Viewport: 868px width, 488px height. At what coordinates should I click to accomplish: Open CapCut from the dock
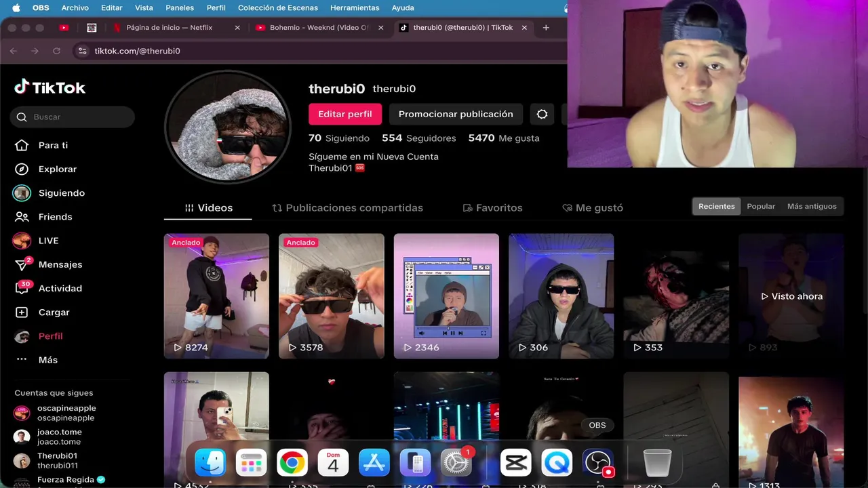coord(515,463)
